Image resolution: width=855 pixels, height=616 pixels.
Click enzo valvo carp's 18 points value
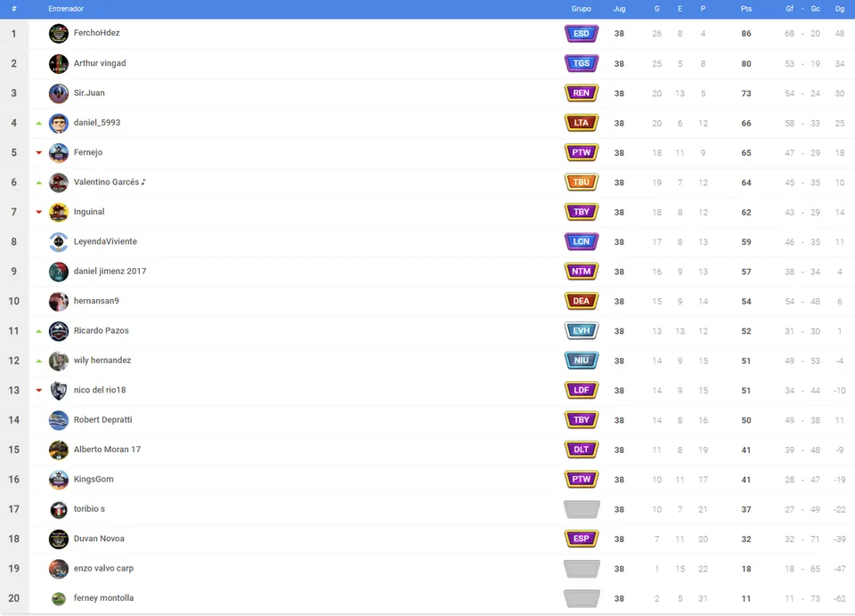[746, 569]
